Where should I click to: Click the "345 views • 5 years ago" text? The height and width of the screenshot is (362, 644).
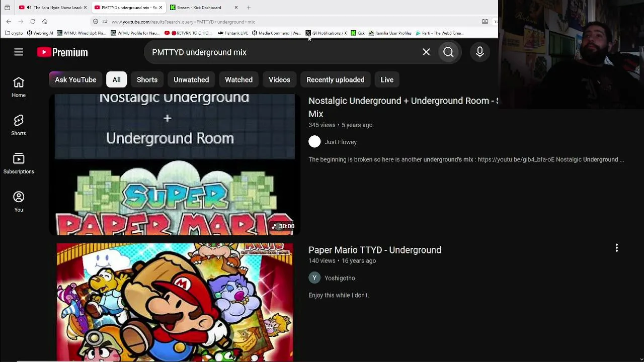point(341,125)
